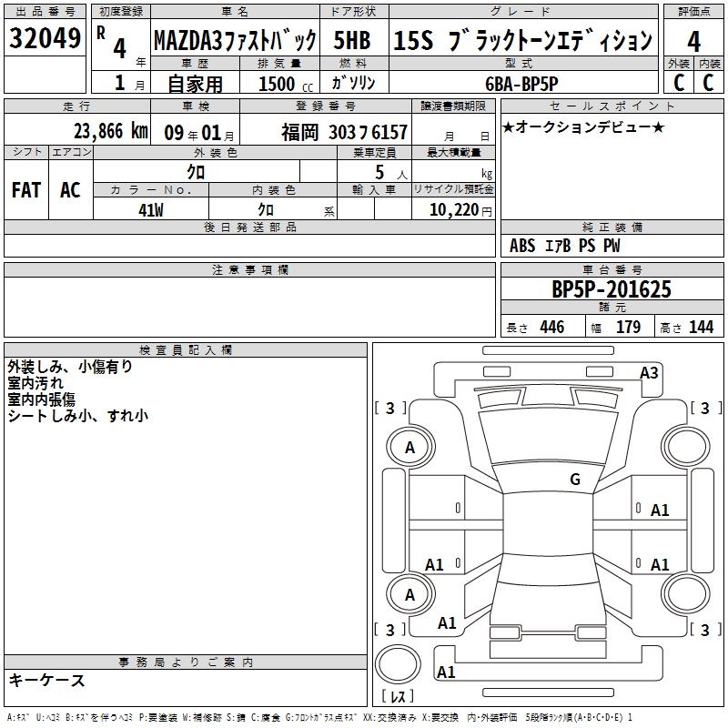Viewport: 728px width, 728px height.
Task: Select the recycle deposit 10,220円
Action: (460, 210)
